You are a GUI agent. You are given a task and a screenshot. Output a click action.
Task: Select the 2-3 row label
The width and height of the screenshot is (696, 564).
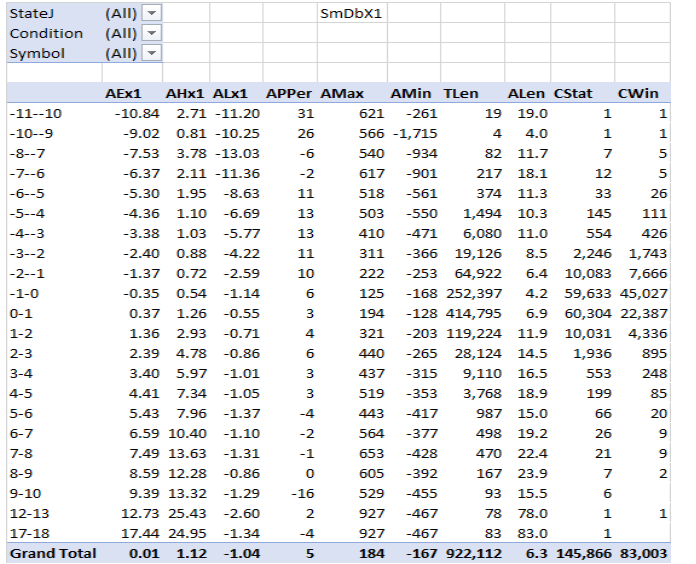tap(21, 354)
